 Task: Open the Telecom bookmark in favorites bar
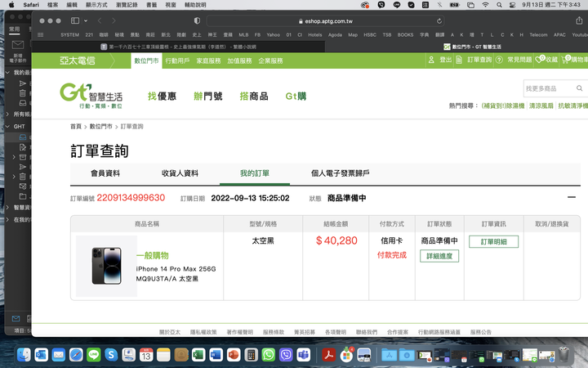coord(538,34)
